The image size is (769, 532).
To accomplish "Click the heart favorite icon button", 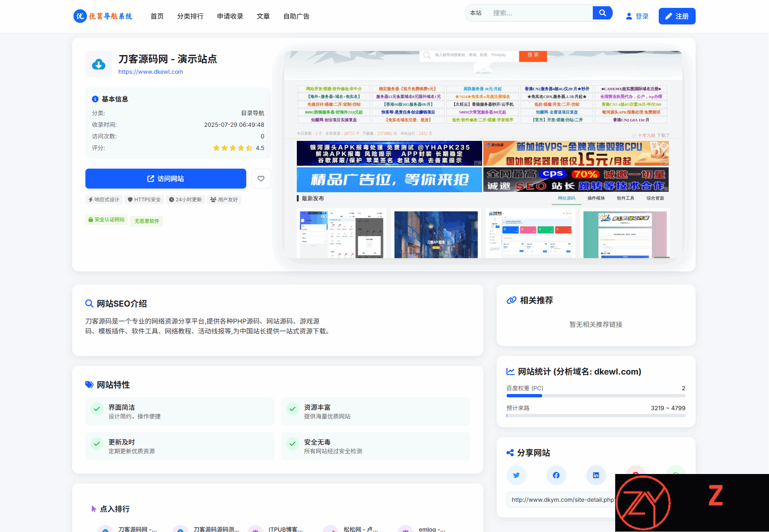I will (261, 179).
